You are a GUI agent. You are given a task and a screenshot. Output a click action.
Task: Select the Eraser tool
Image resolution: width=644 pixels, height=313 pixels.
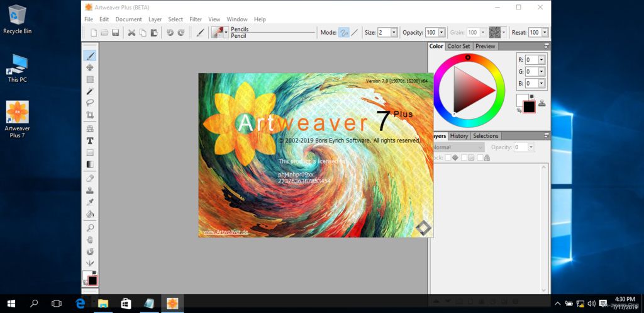90,178
